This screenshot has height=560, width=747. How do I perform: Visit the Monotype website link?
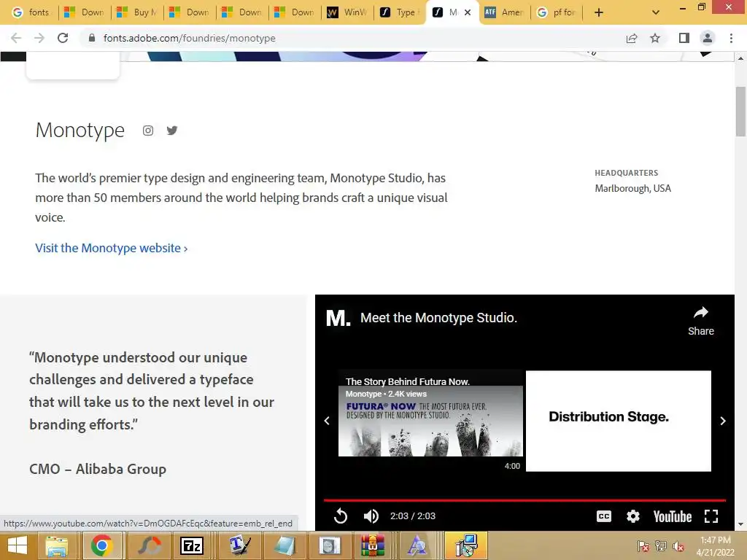112,248
